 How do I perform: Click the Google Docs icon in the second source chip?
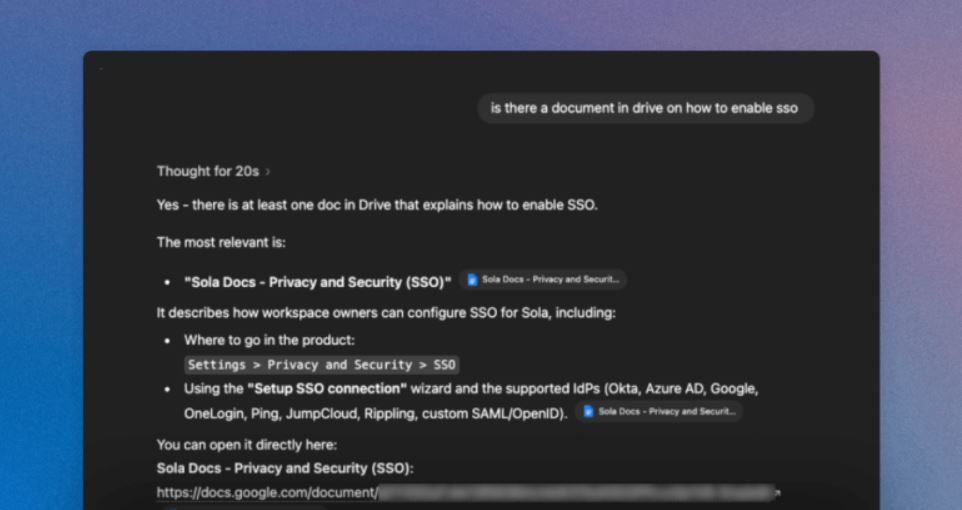[x=588, y=412]
